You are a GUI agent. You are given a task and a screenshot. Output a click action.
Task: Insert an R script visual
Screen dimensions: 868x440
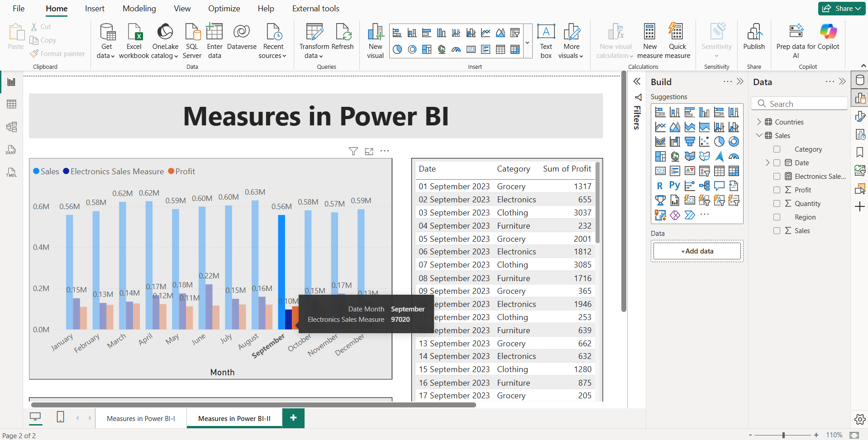pyautogui.click(x=659, y=185)
